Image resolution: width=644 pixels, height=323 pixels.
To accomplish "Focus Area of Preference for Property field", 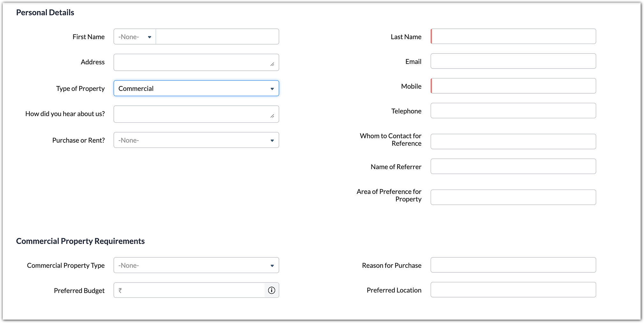I will click(x=513, y=197).
